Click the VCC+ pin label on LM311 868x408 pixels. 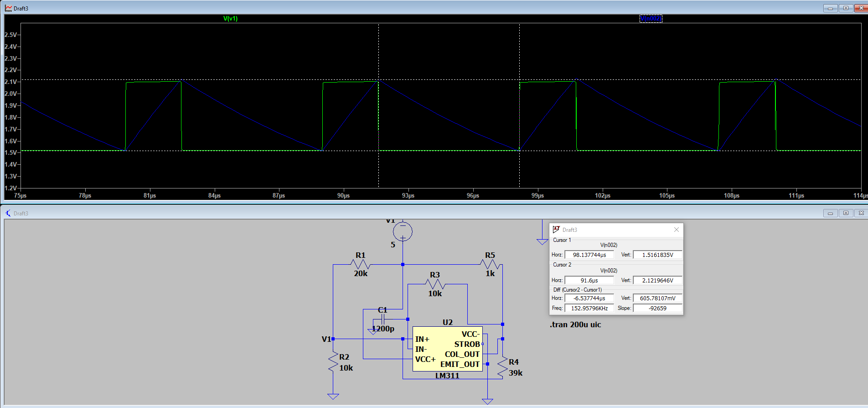click(425, 359)
